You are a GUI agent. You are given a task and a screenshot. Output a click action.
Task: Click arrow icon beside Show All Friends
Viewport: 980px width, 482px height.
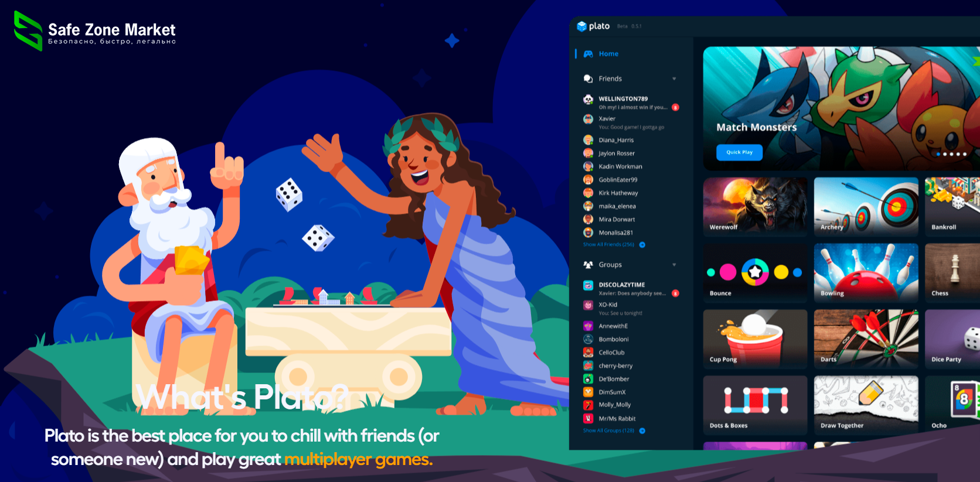pyautogui.click(x=642, y=245)
